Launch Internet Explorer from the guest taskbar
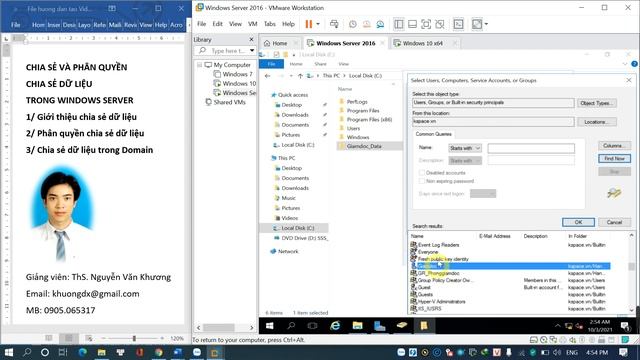Image resolution: width=640 pixels, height=360 pixels. click(335, 326)
